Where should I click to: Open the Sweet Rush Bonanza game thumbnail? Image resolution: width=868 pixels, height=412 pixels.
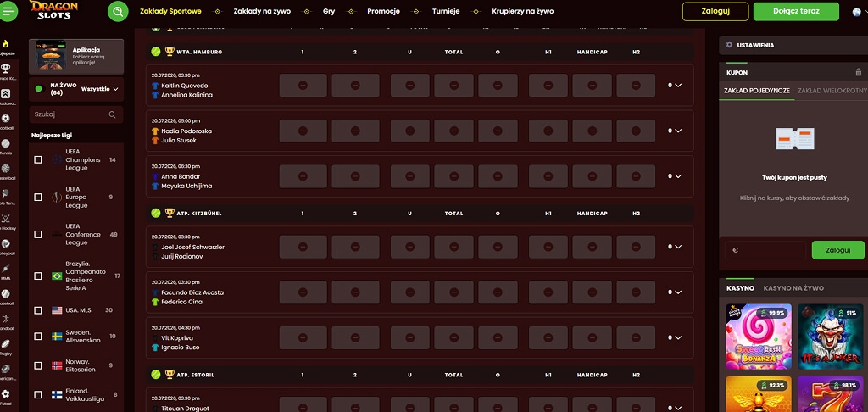pyautogui.click(x=759, y=337)
